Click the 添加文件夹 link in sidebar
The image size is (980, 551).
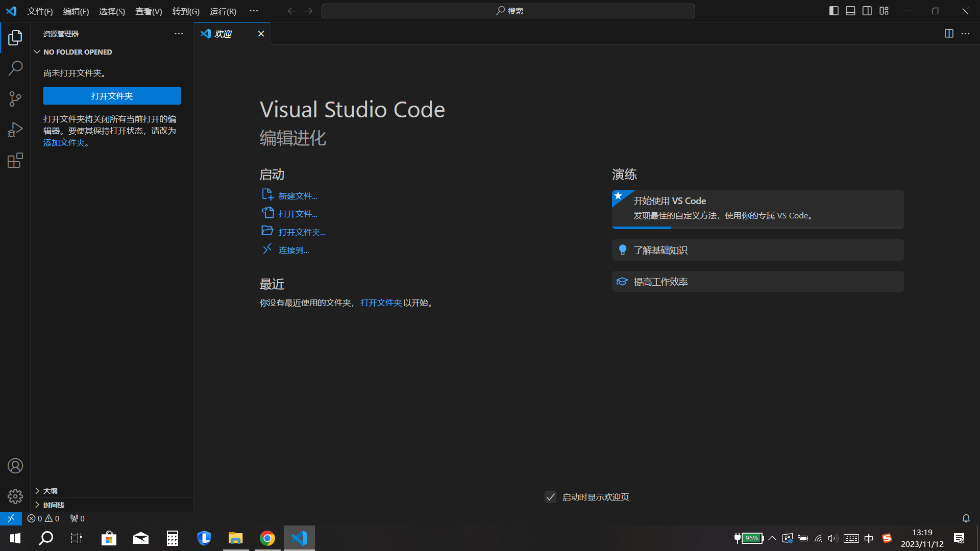click(64, 143)
